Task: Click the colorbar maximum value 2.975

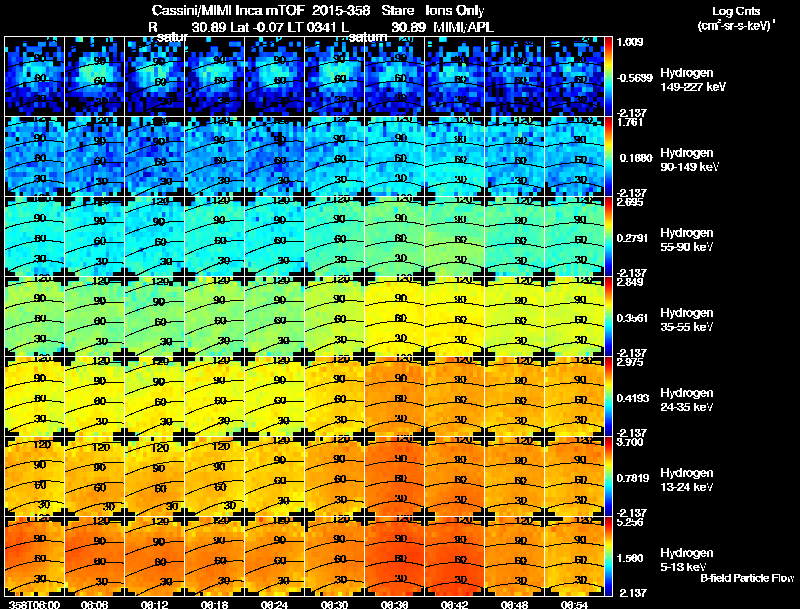Action: click(630, 362)
